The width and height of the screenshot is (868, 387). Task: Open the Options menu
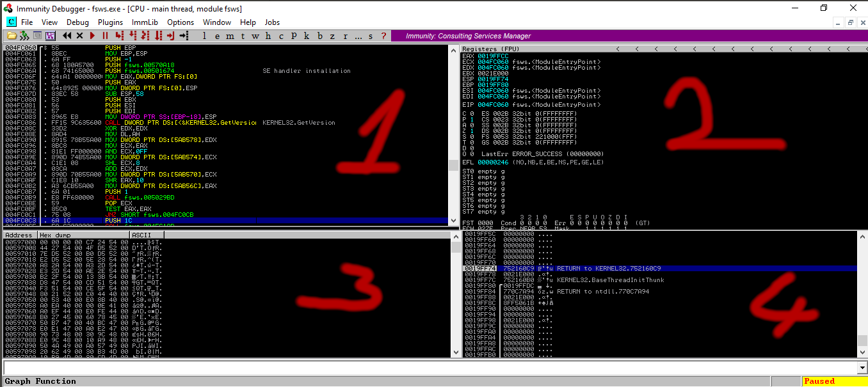[180, 22]
